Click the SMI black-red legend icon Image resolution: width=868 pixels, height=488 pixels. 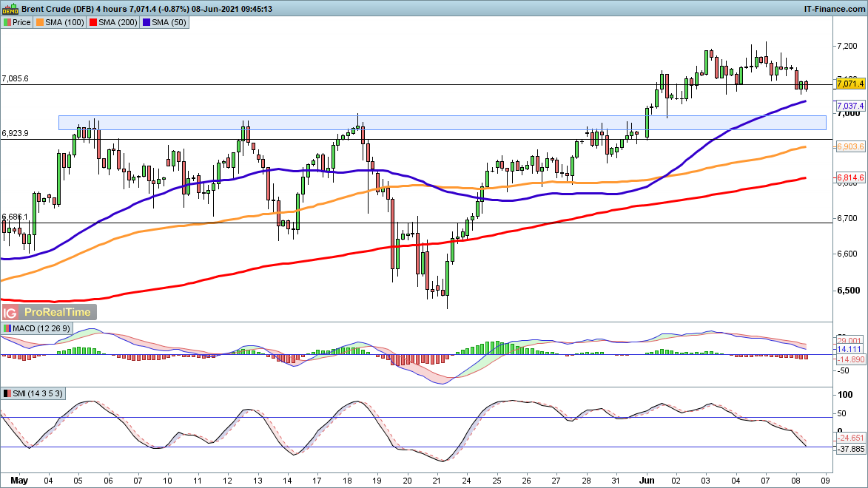click(x=7, y=393)
